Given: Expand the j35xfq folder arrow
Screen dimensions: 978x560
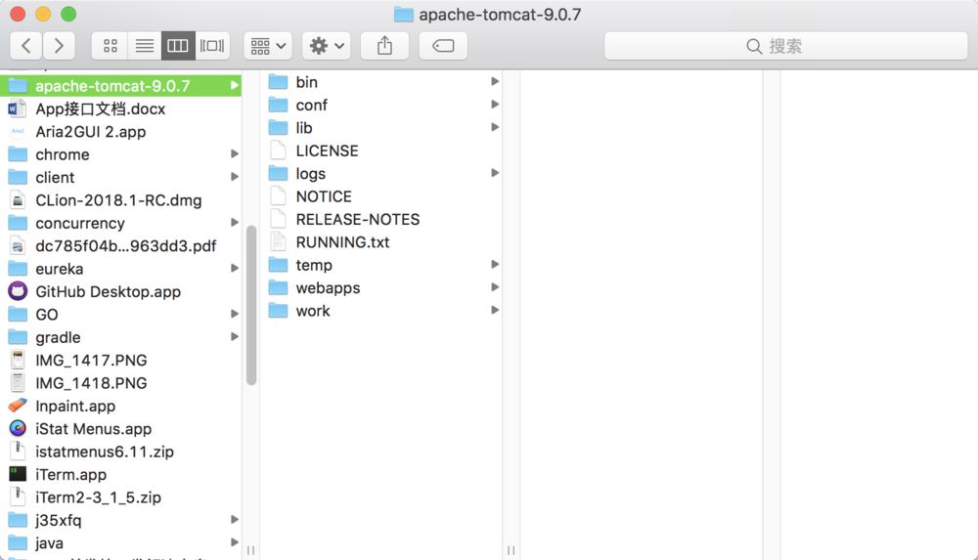Looking at the screenshot, I should (235, 520).
